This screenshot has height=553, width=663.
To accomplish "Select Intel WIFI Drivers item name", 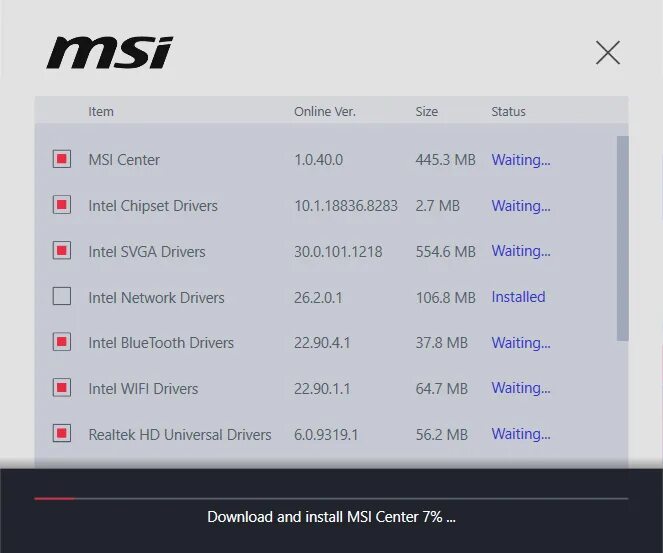I will pos(143,389).
